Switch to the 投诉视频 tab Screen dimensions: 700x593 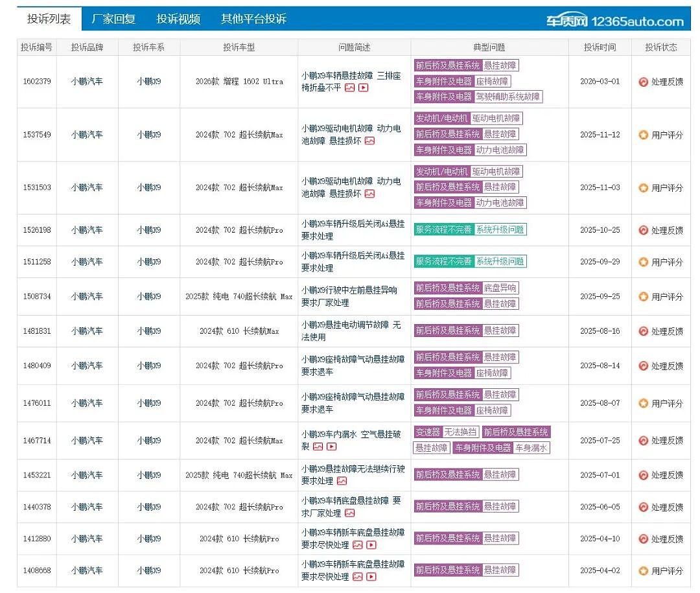tap(178, 19)
